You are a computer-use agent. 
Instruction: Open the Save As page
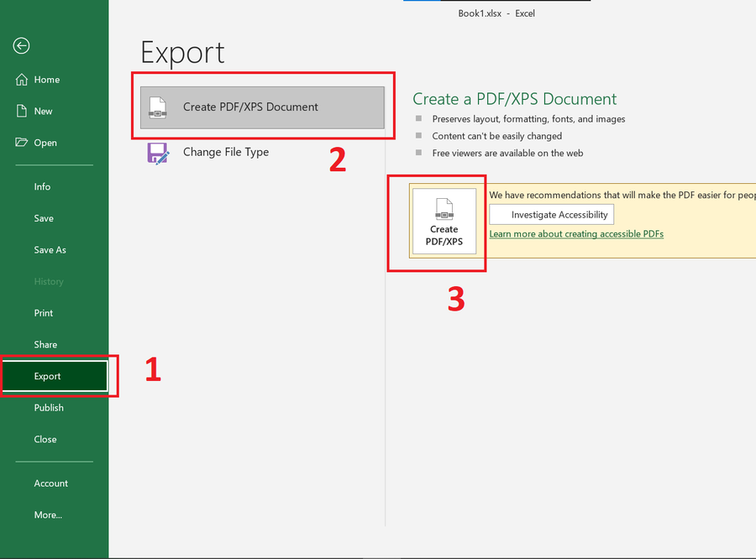50,249
